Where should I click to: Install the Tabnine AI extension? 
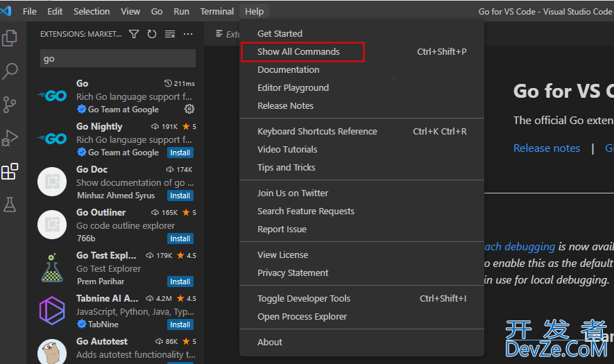point(180,325)
